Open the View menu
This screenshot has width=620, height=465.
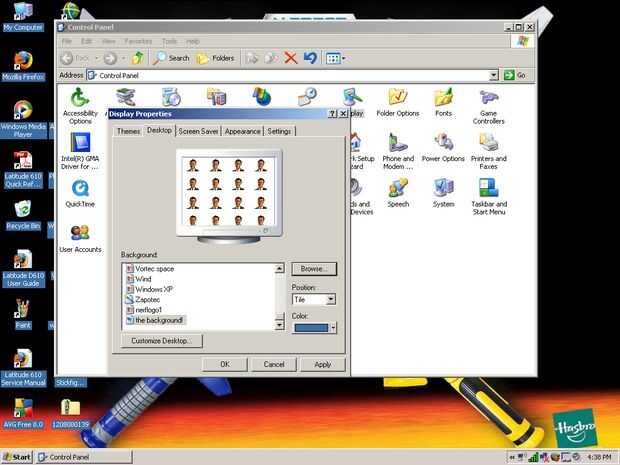(108, 41)
